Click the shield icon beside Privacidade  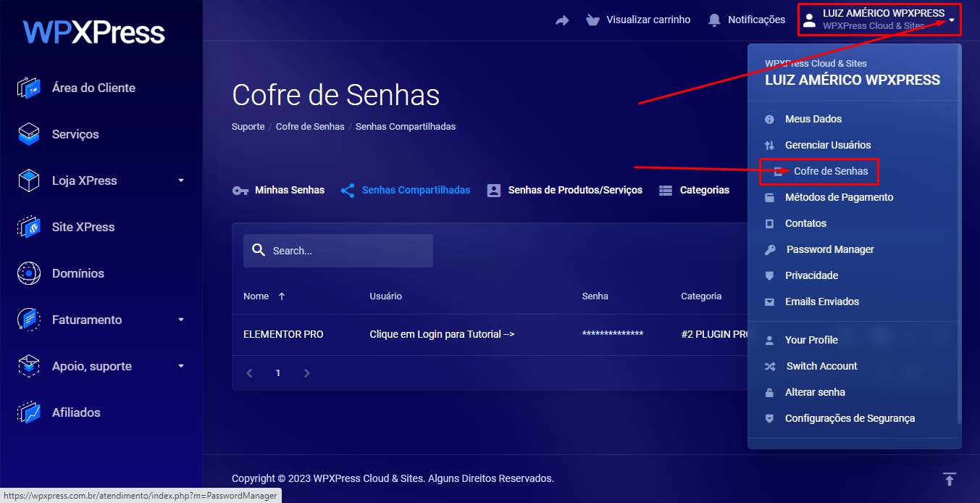(x=770, y=275)
